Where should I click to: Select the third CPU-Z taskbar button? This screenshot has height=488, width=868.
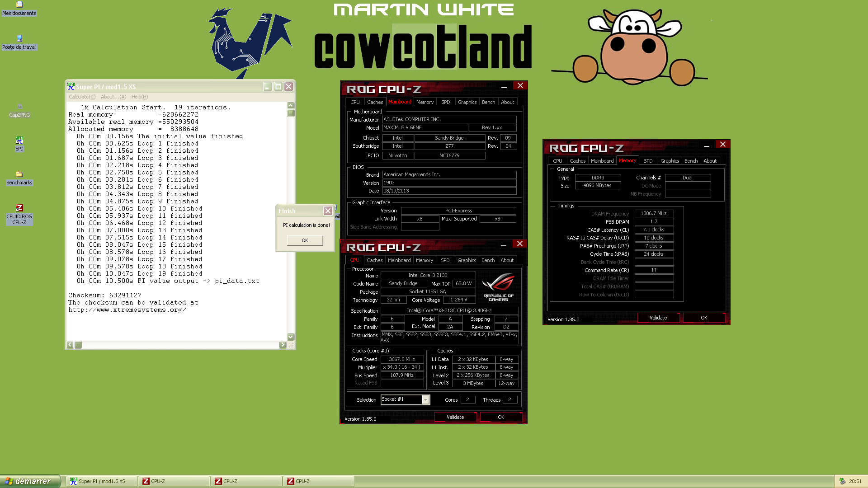pos(319,481)
